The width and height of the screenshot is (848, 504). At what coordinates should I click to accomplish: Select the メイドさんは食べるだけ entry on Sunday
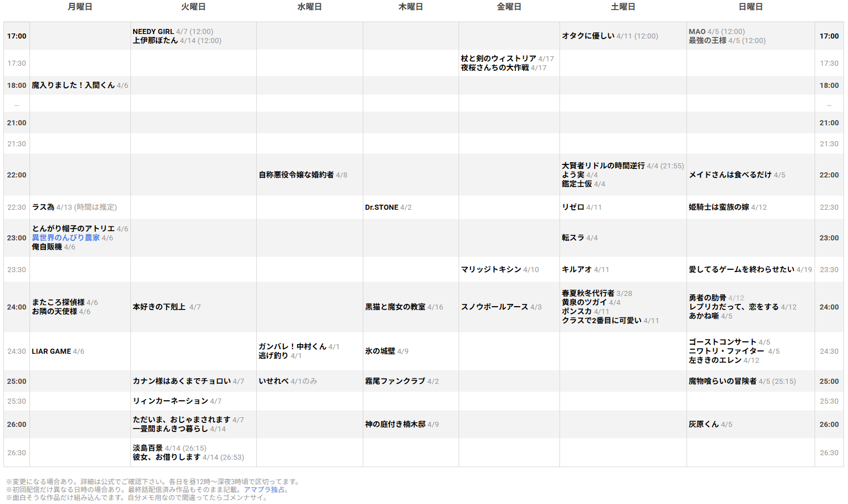click(730, 175)
